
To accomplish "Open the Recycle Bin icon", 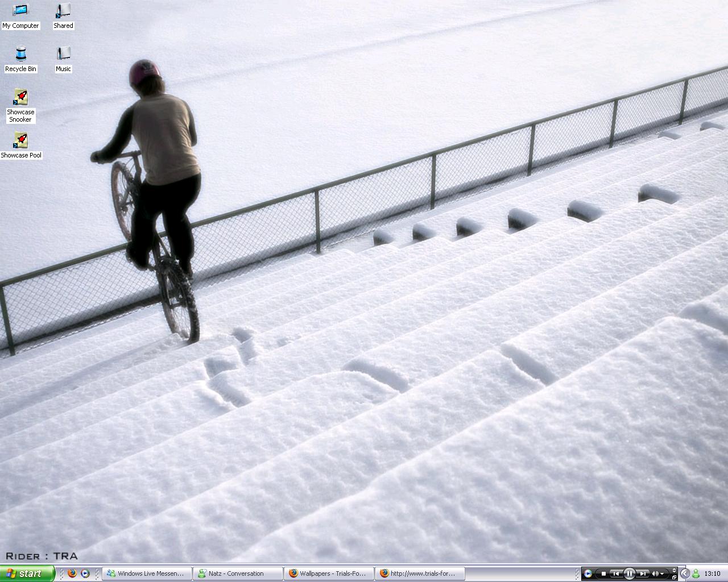I will (x=20, y=59).
